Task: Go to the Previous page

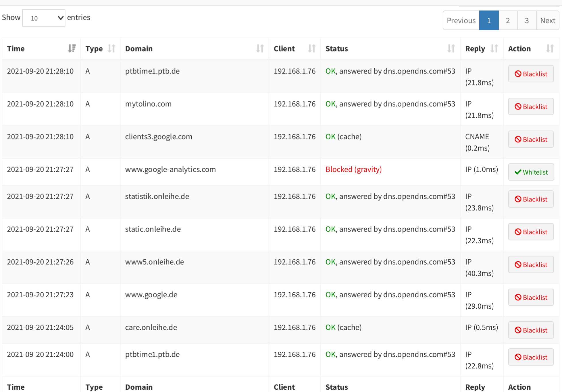Action: (461, 20)
